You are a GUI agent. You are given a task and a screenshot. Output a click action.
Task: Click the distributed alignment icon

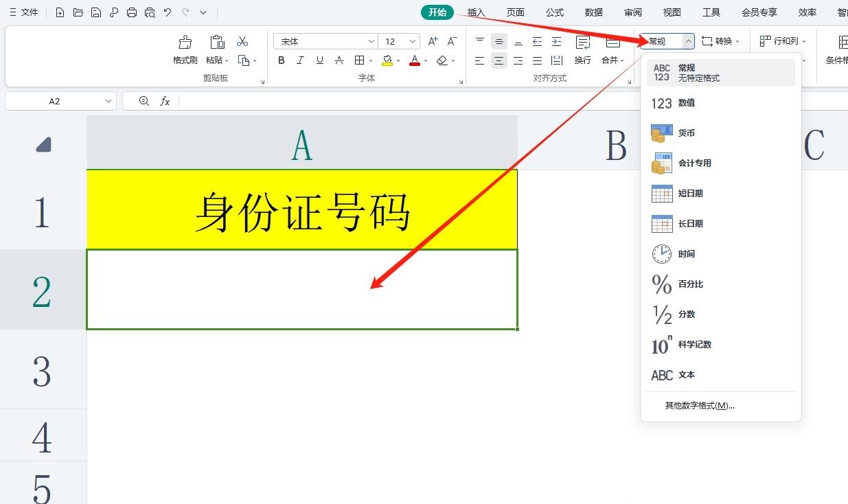point(557,60)
